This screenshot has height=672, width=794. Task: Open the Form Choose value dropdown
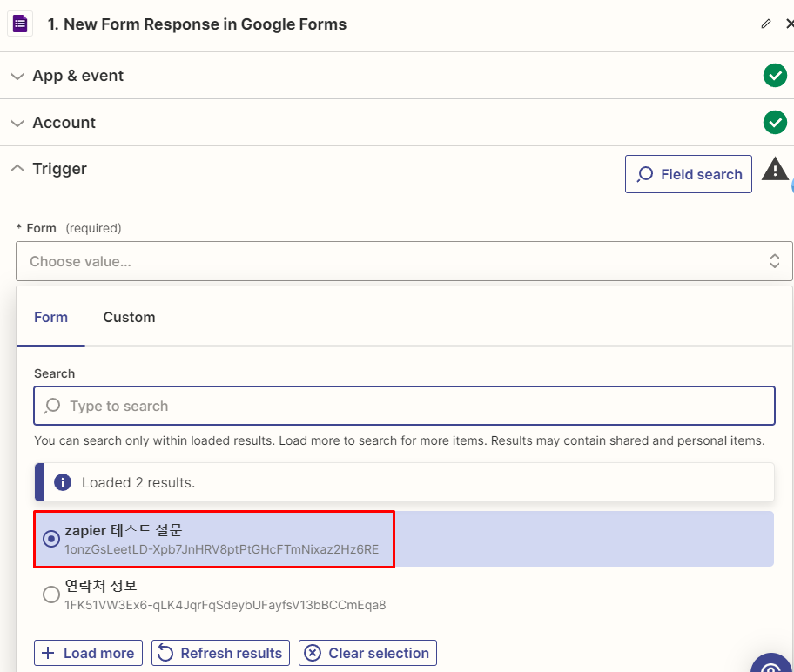click(x=404, y=261)
